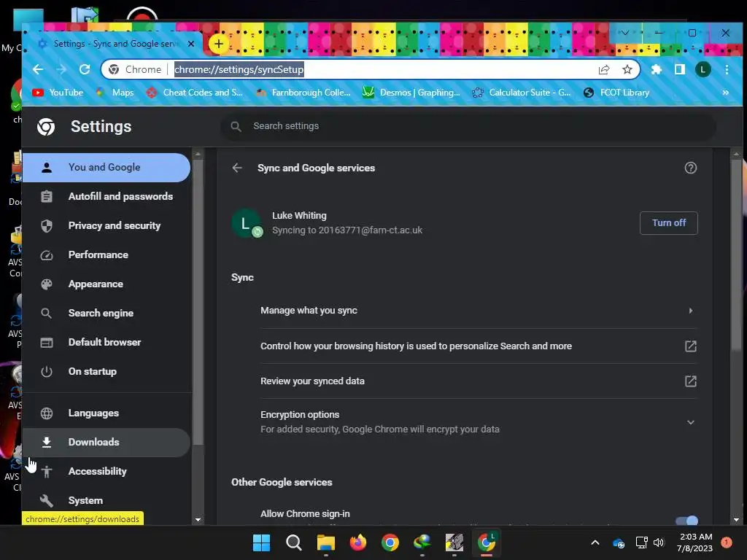Open the Farnborough College bookmark
Viewport: 747px width, 560px height.
[x=303, y=93]
